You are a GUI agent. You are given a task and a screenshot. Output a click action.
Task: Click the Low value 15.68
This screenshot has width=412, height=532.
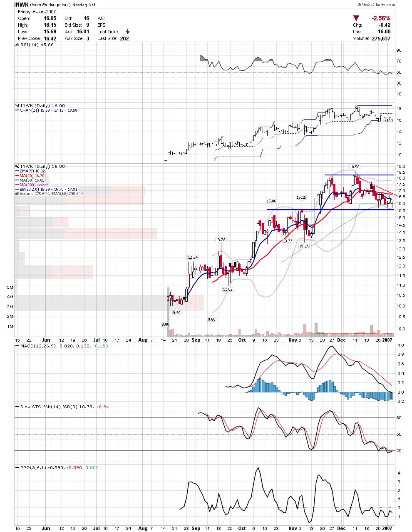[50, 32]
